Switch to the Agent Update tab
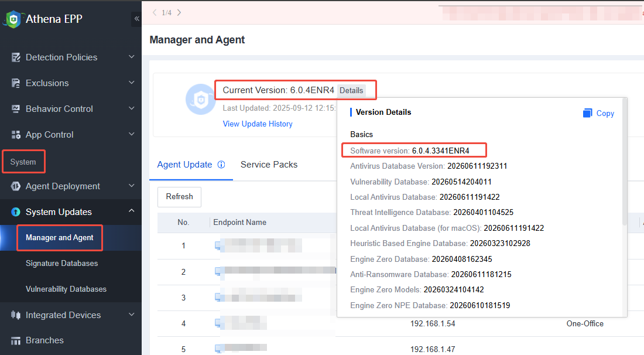644x355 pixels. coord(184,165)
